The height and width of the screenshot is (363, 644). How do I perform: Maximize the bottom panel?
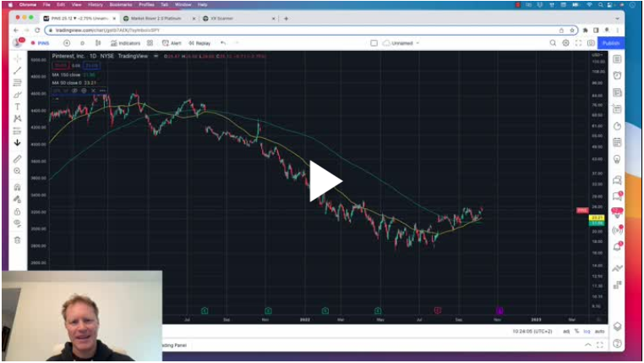(x=600, y=345)
